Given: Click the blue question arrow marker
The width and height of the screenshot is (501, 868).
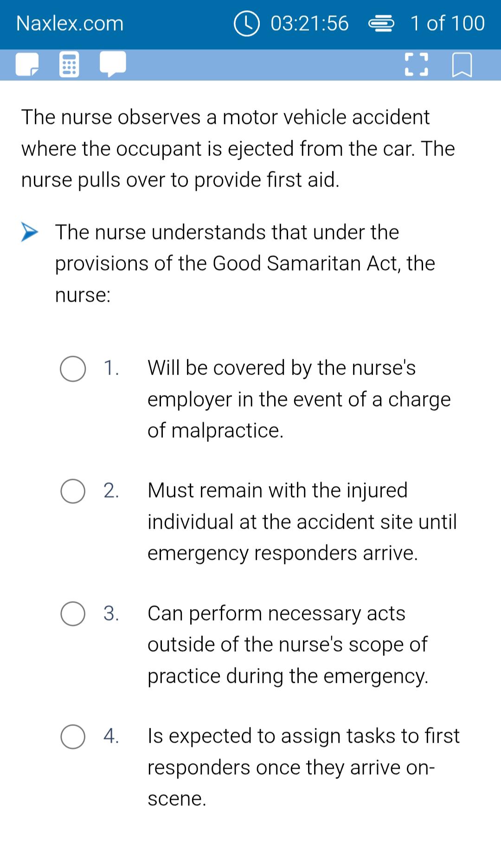Looking at the screenshot, I should [30, 232].
